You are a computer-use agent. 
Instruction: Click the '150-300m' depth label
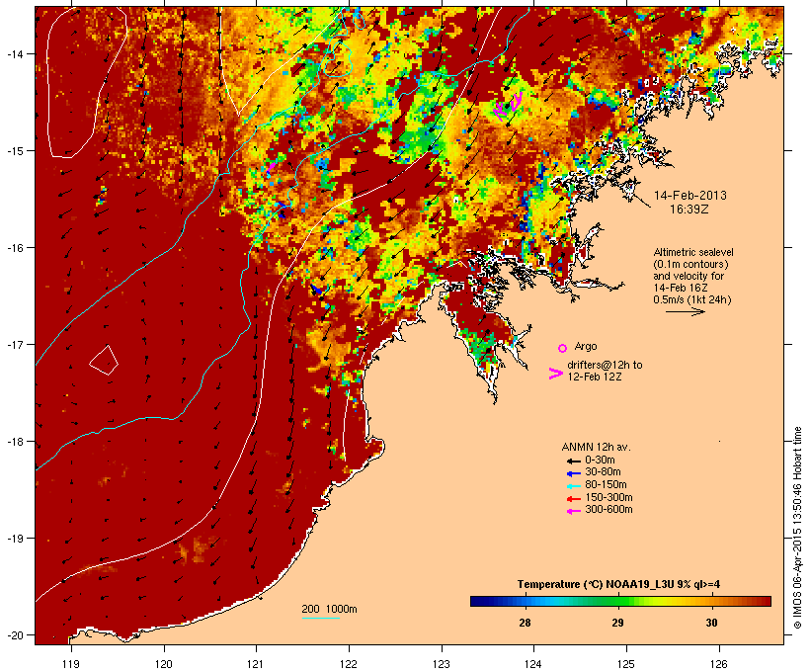(608, 497)
